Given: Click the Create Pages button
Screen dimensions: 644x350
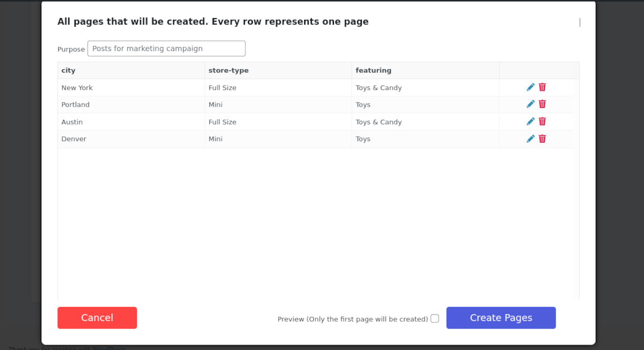Looking at the screenshot, I should pyautogui.click(x=501, y=318).
